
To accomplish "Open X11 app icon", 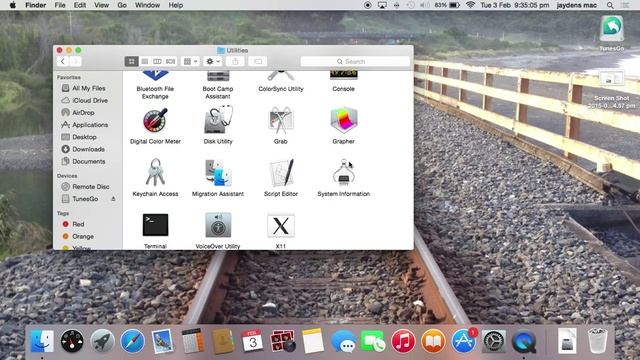I will tap(281, 225).
